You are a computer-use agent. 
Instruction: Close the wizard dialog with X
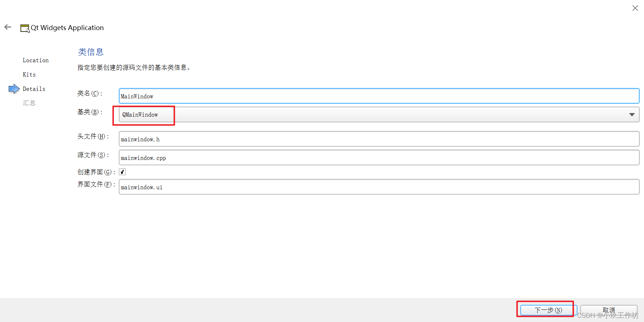point(635,8)
